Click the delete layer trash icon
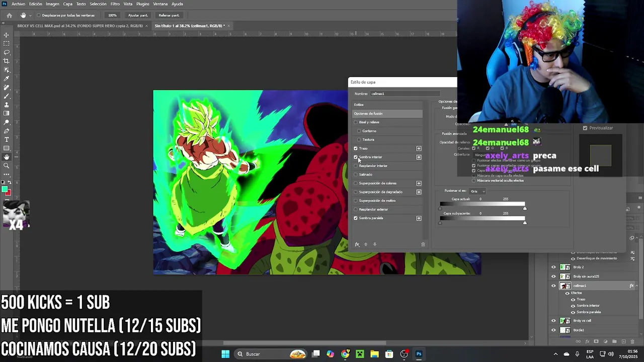 [x=632, y=341]
